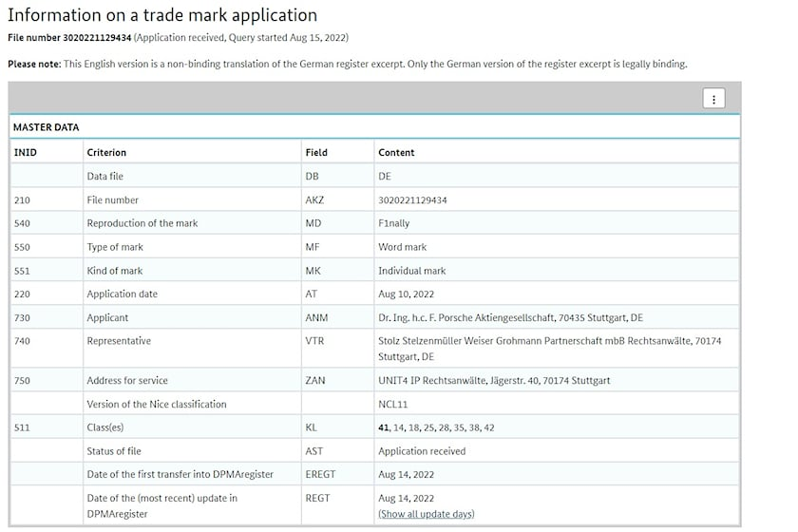
Task: Click the INID column header
Action: click(25, 152)
